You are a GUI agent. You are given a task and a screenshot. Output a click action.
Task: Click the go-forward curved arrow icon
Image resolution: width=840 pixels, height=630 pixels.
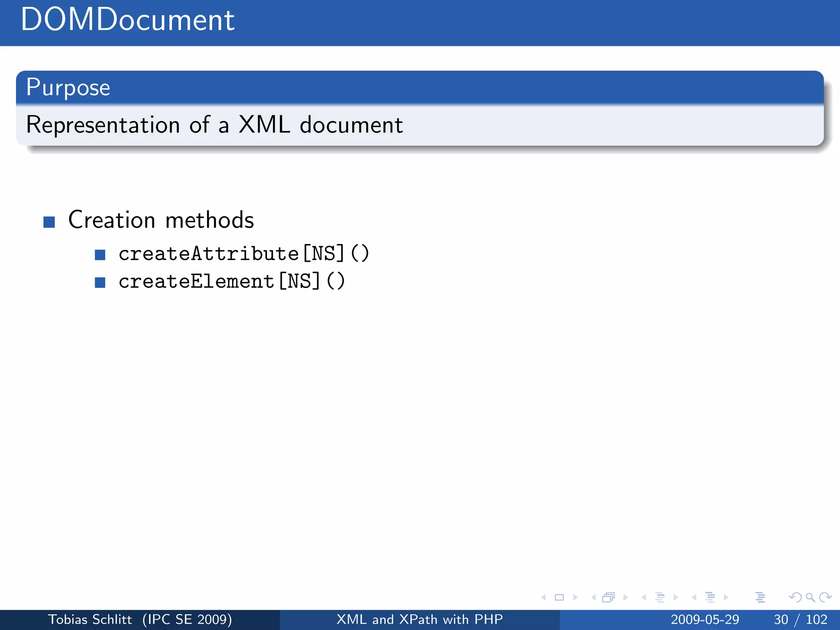(825, 598)
